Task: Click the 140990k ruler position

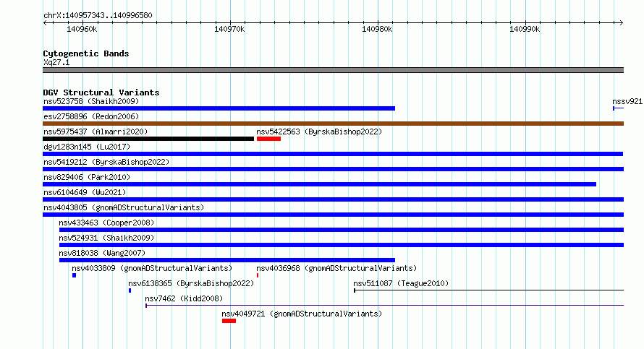Action: pyautogui.click(x=525, y=29)
